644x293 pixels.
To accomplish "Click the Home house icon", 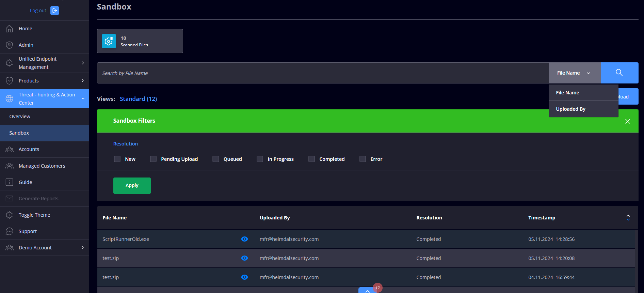I will pyautogui.click(x=10, y=29).
